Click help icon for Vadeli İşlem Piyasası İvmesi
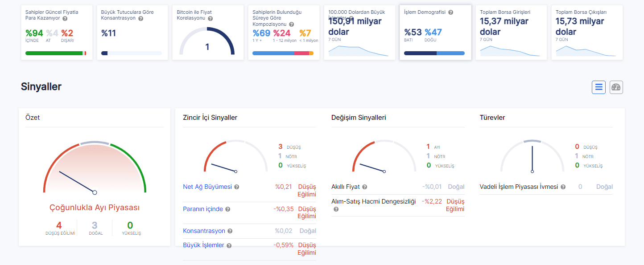 pos(563,187)
